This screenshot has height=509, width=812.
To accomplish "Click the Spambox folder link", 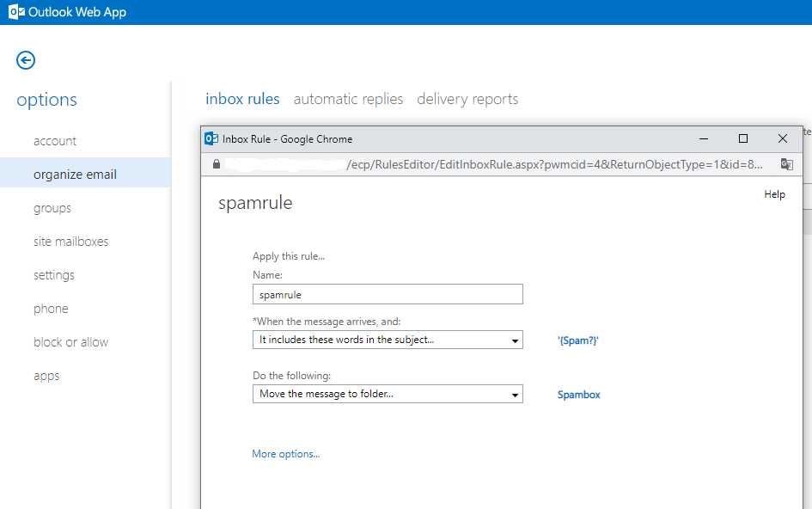I will pyautogui.click(x=578, y=395).
